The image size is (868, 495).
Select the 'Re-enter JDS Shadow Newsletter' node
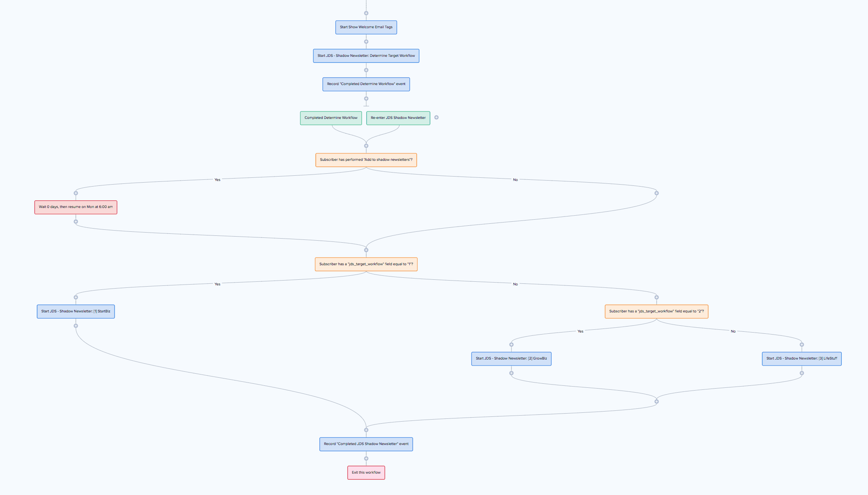point(398,117)
